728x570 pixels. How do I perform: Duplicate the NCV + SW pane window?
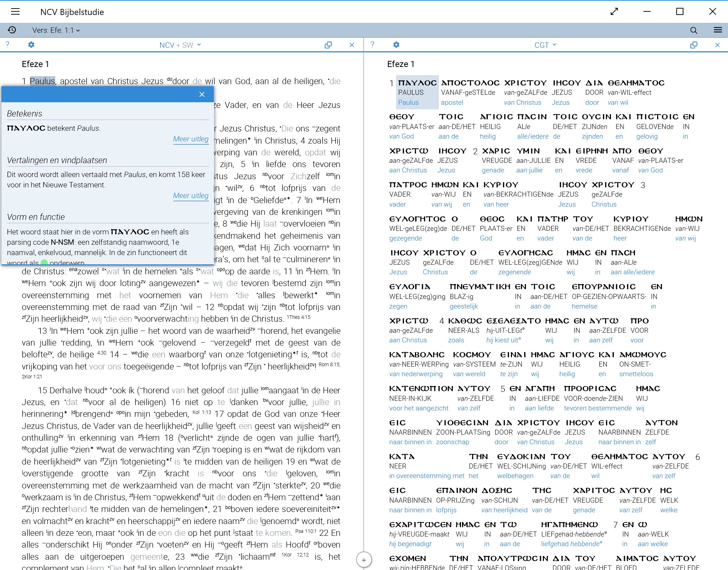pyautogui.click(x=328, y=45)
